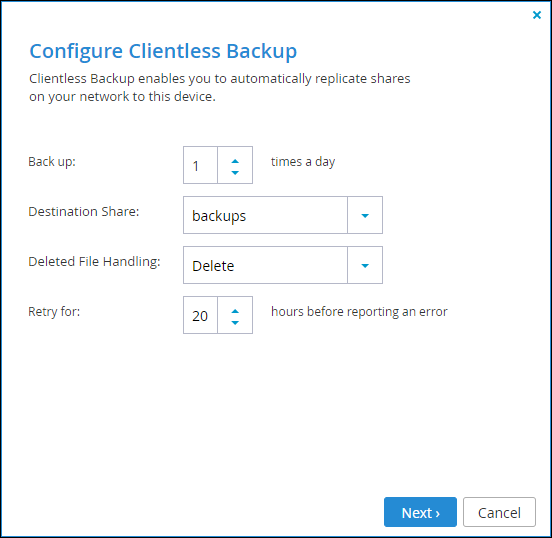Decrease the backups per day count

click(235, 173)
